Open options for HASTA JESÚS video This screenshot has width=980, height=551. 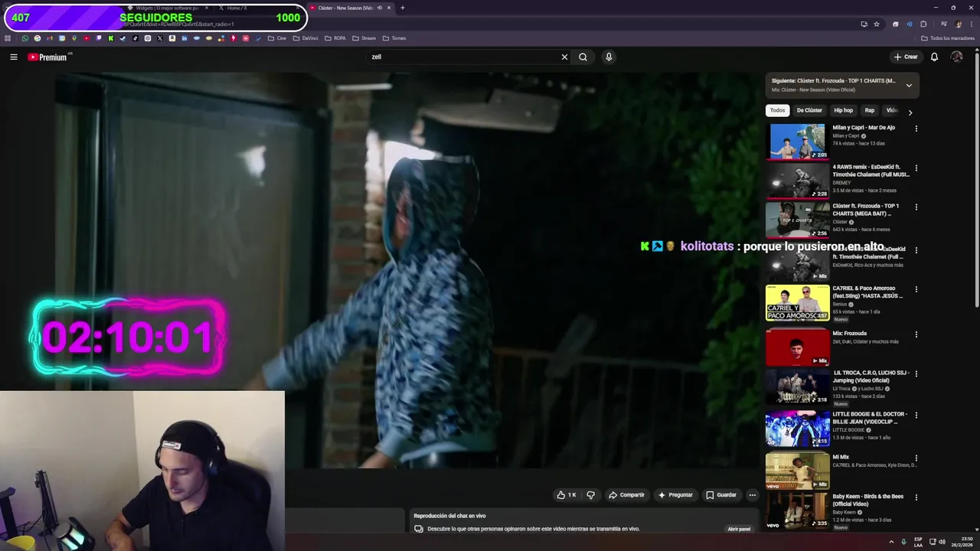[x=916, y=289]
